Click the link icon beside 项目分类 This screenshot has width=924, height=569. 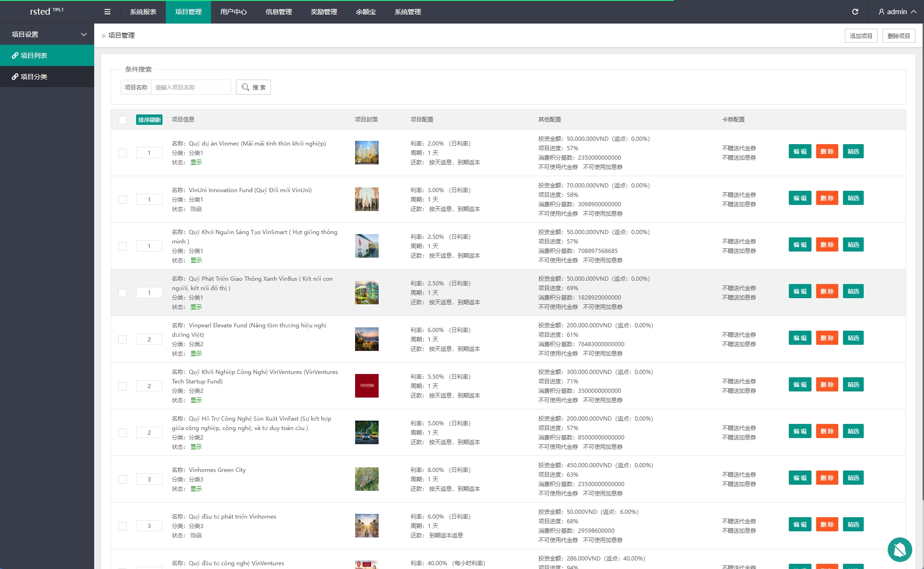(15, 77)
